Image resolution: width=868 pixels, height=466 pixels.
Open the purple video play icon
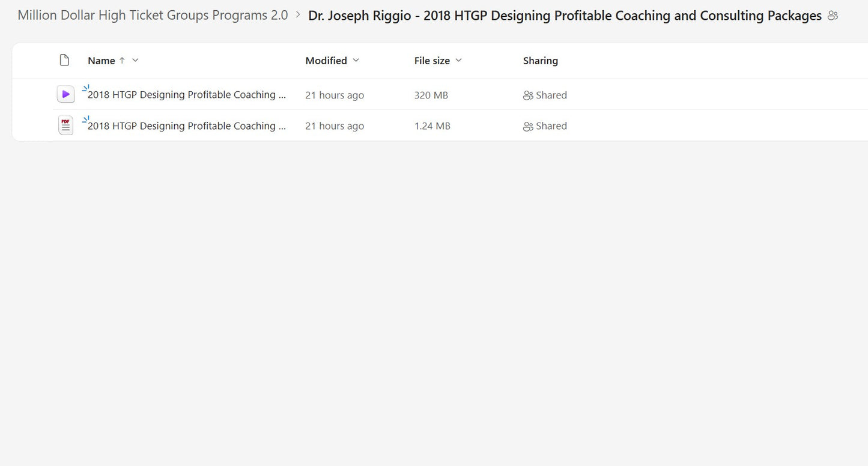click(65, 94)
